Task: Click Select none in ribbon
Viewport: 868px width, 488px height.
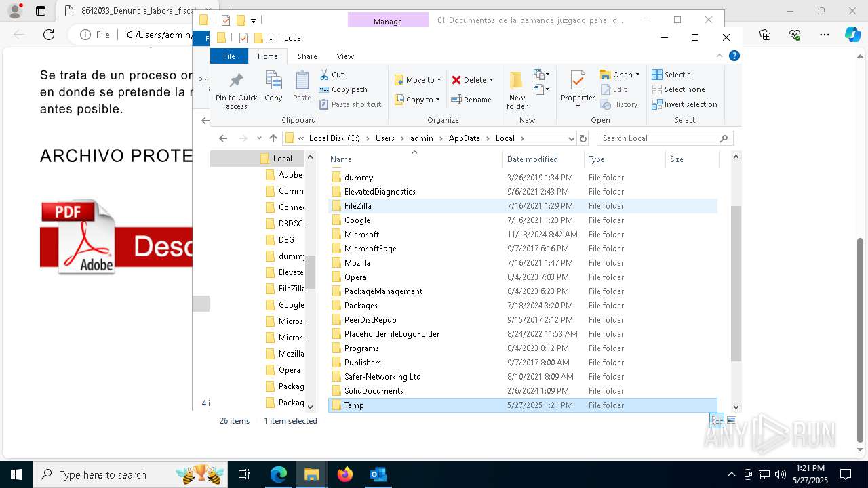Action: [x=678, y=89]
